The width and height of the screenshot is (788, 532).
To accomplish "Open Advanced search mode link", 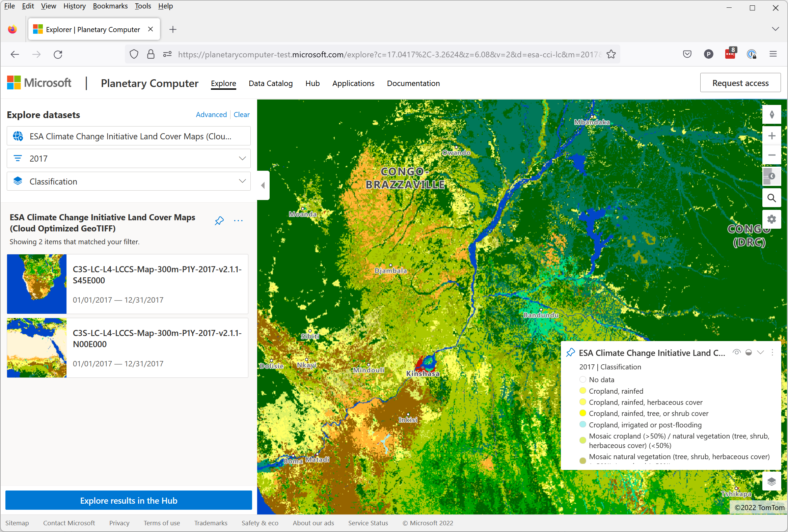I will click(211, 115).
